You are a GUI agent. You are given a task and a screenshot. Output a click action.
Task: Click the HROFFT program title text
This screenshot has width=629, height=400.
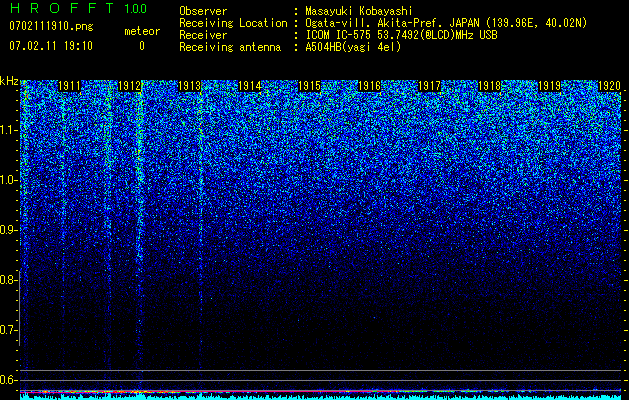62,8
